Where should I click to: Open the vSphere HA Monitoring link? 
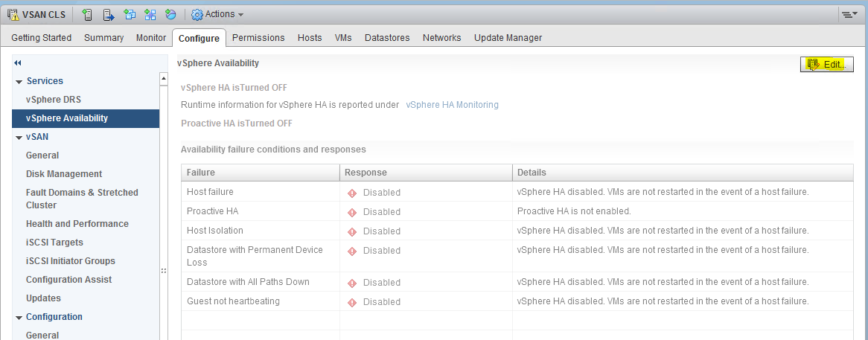tap(453, 104)
